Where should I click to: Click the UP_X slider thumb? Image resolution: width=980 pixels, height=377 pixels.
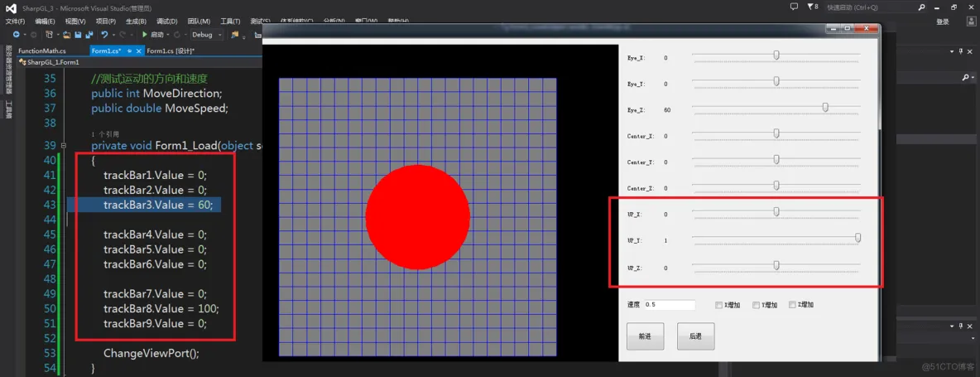[x=776, y=211]
